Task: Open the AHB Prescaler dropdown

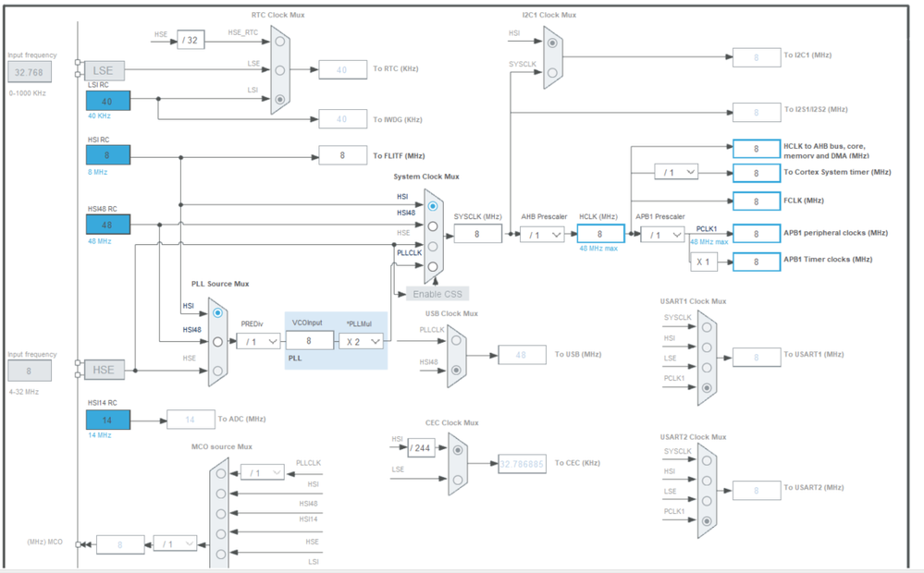Action: (542, 235)
